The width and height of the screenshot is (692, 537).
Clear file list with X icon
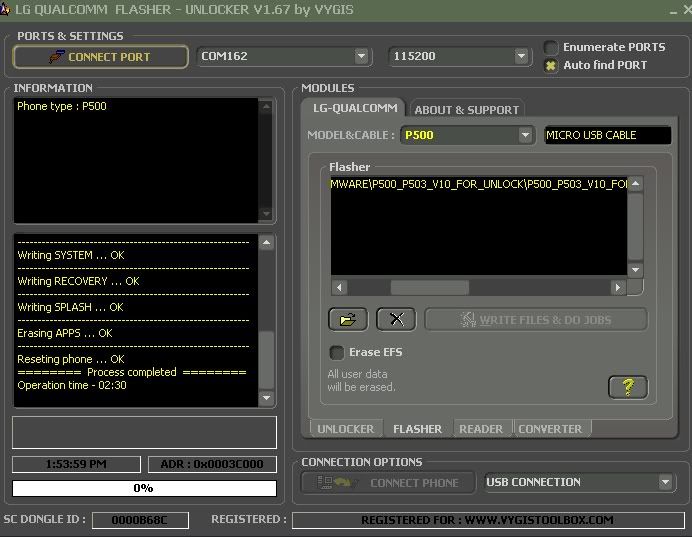point(396,319)
